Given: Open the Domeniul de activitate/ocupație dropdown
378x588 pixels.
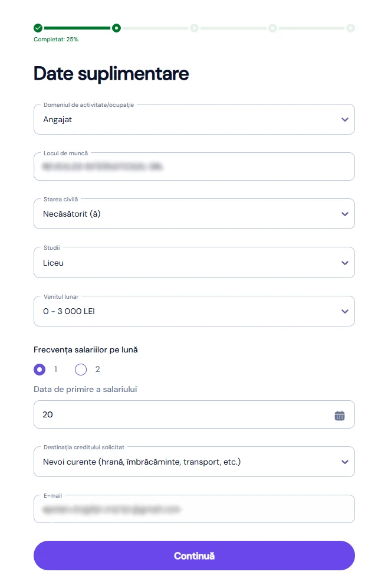Looking at the screenshot, I should coord(194,119).
